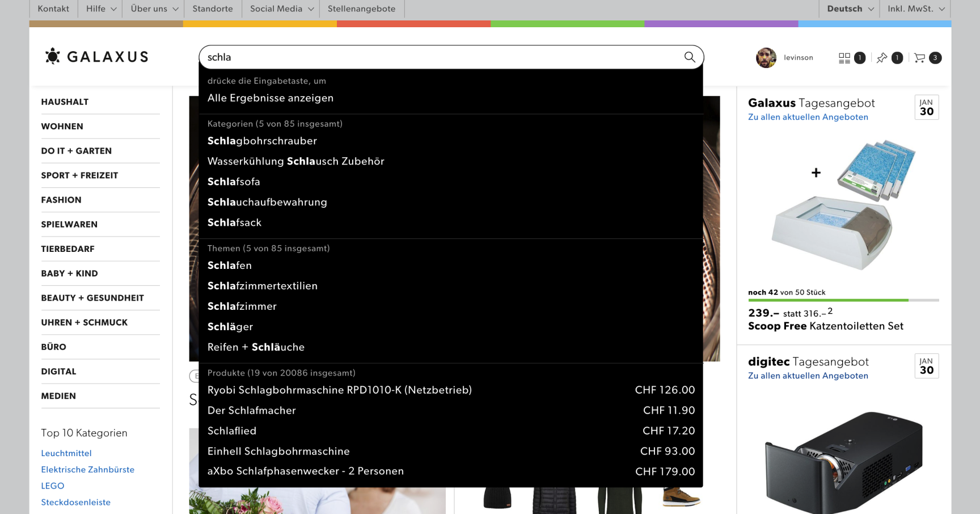Click the search magnifier icon
980x514 pixels.
tap(690, 57)
